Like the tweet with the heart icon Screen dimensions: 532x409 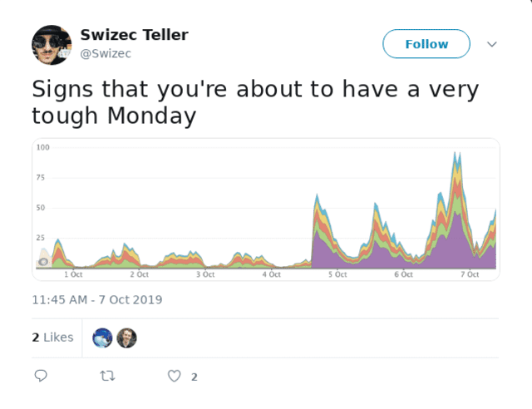tap(174, 377)
